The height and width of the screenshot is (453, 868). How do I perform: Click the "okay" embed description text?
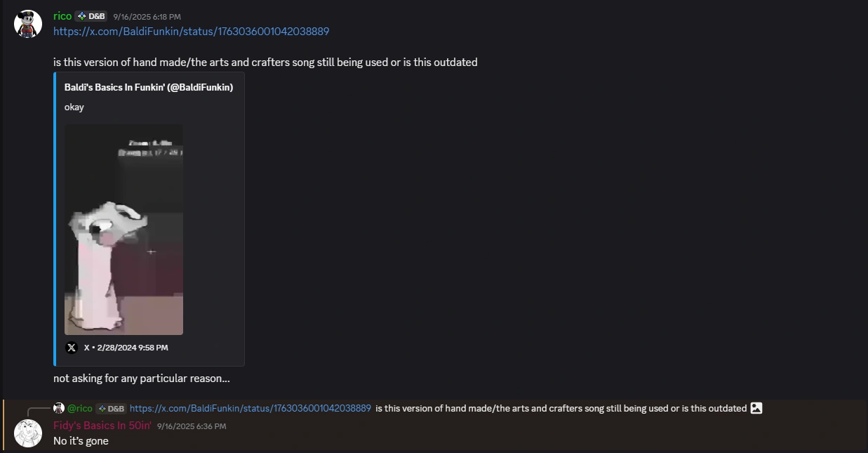[74, 107]
